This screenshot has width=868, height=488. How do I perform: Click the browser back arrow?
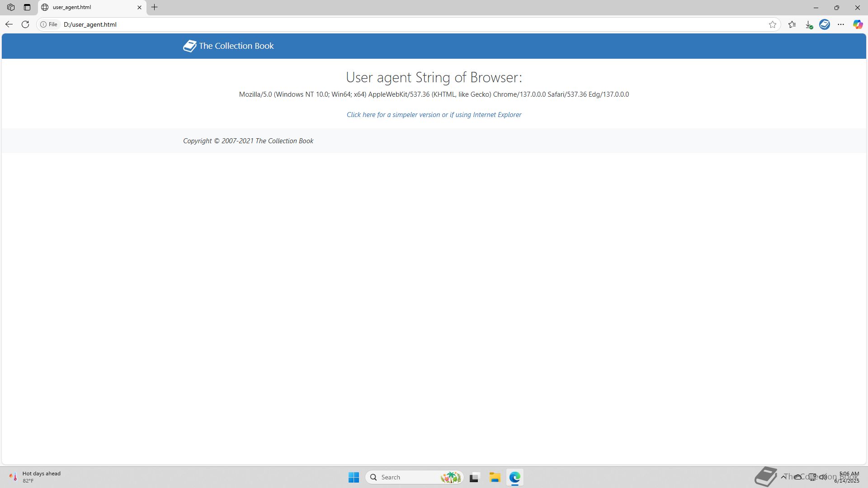[x=9, y=24]
